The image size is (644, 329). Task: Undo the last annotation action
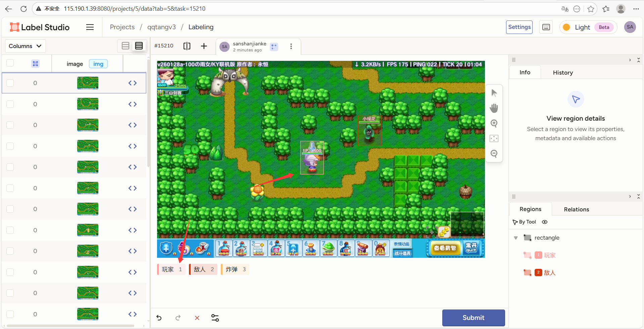pos(159,318)
